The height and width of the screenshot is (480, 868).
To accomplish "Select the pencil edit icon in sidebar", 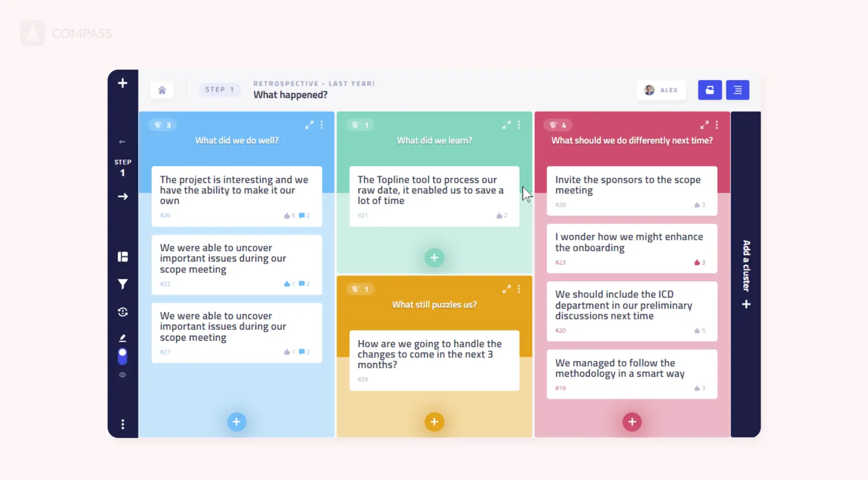I will point(123,338).
